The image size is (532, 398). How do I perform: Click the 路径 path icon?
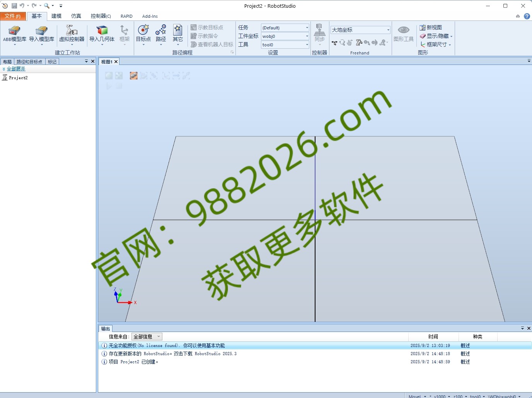click(x=161, y=30)
